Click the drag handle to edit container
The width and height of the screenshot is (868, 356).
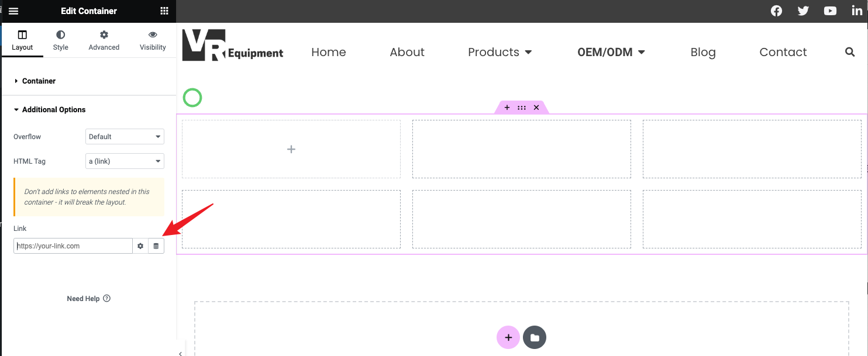(521, 108)
